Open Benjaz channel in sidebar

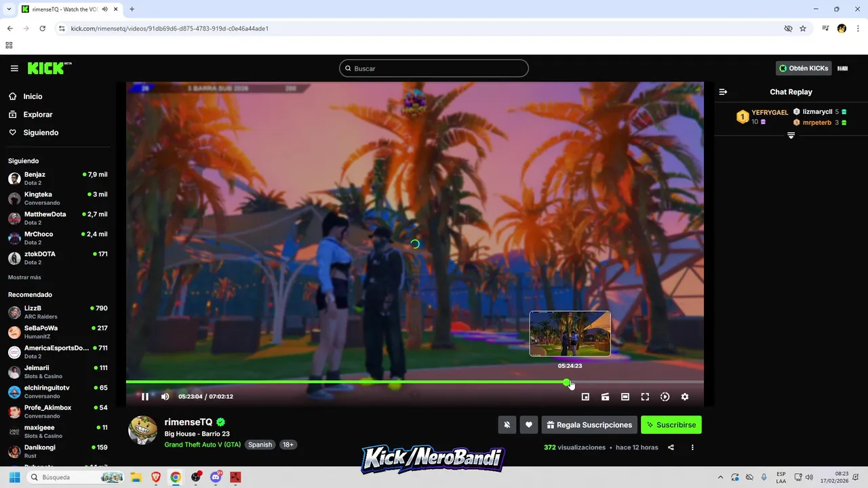(57, 179)
